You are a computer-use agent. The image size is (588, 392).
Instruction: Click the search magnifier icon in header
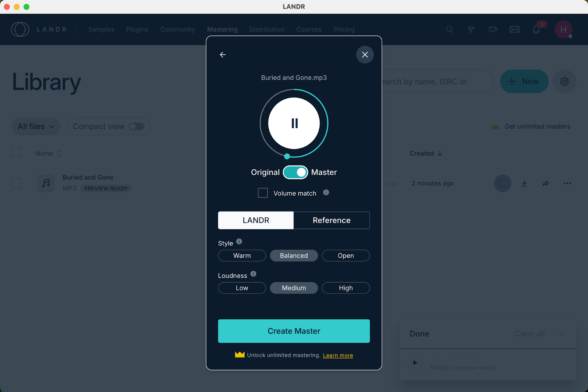pyautogui.click(x=450, y=29)
